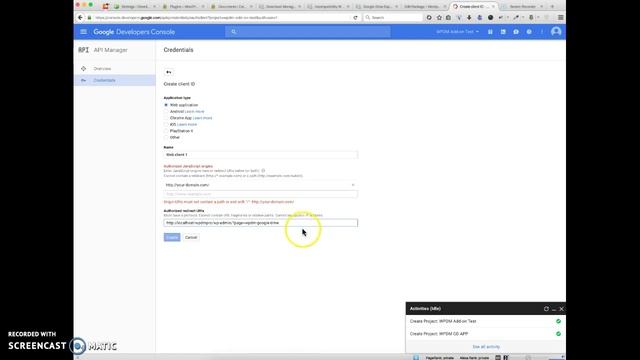Viewport: 640px width, 360px height.
Task: Select Android application type
Action: tap(166, 111)
